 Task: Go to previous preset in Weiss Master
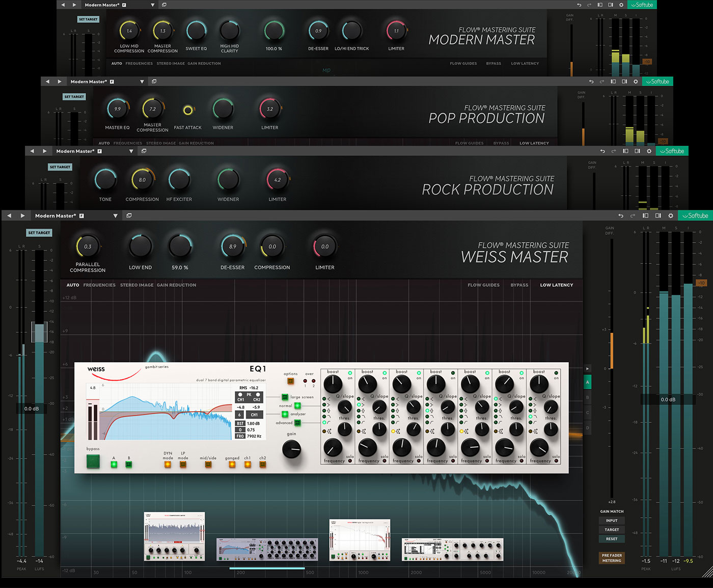coord(9,216)
